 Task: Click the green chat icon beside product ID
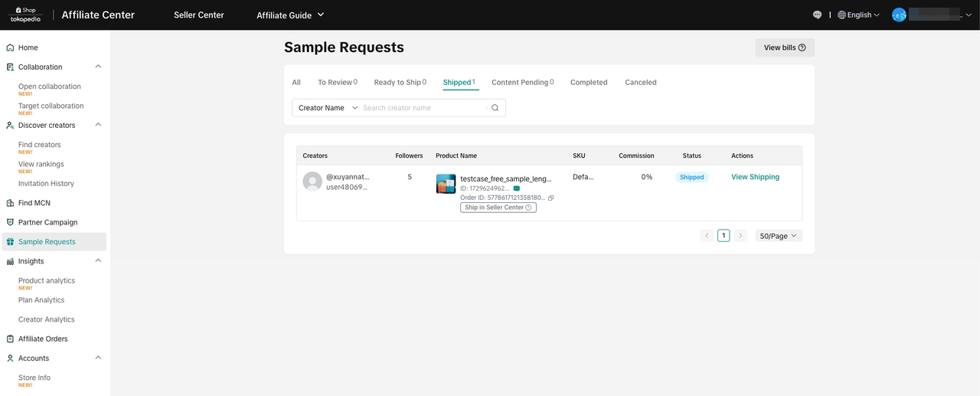517,188
